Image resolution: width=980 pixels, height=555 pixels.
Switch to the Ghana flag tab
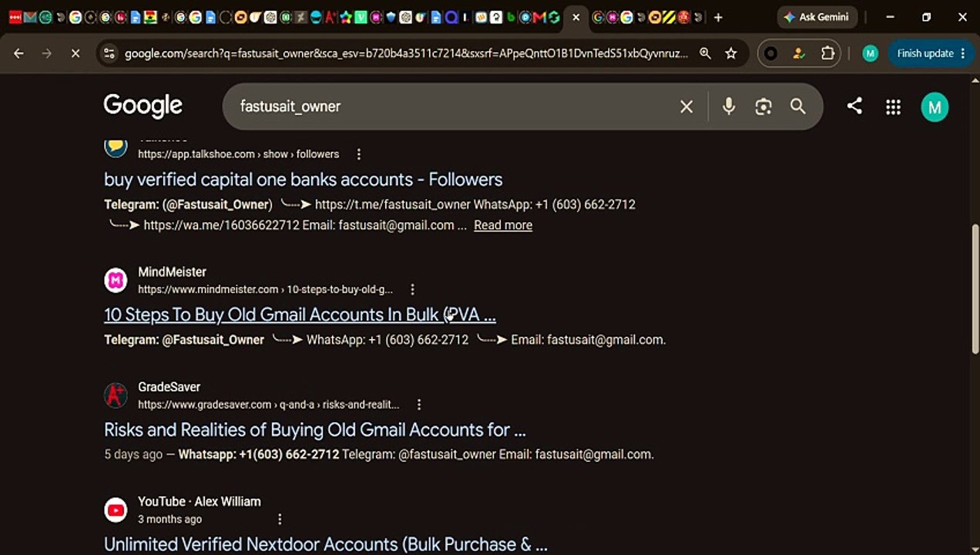tap(150, 17)
